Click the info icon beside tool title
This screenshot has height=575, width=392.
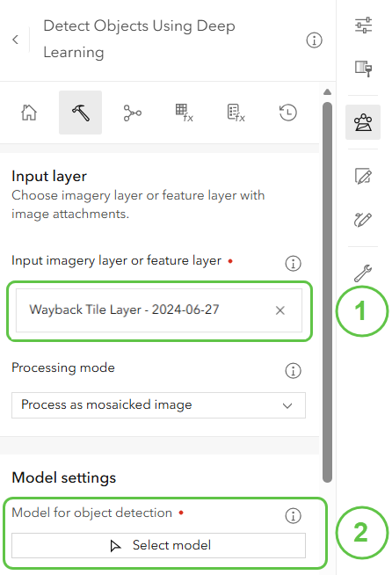click(x=315, y=40)
